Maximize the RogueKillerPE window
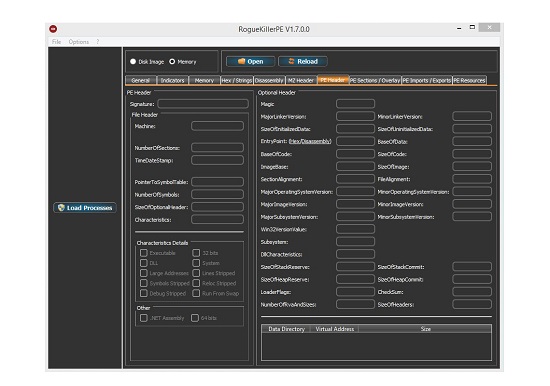 [x=472, y=27]
